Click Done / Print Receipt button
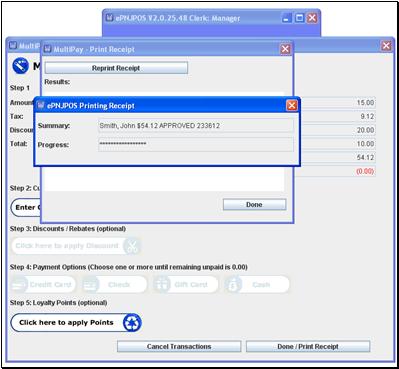 tap(308, 346)
